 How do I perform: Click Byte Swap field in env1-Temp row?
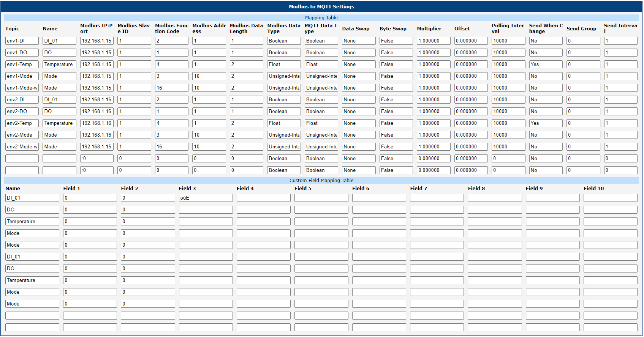pyautogui.click(x=396, y=64)
